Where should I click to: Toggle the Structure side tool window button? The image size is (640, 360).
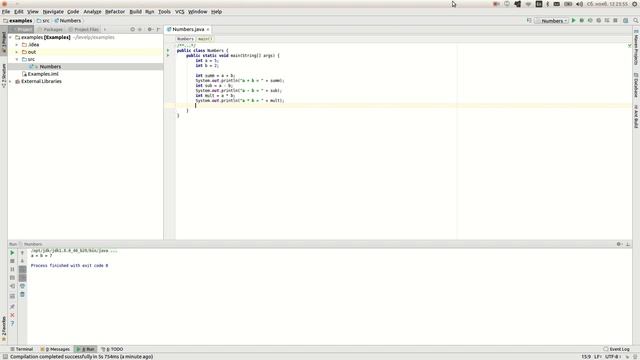point(4,76)
